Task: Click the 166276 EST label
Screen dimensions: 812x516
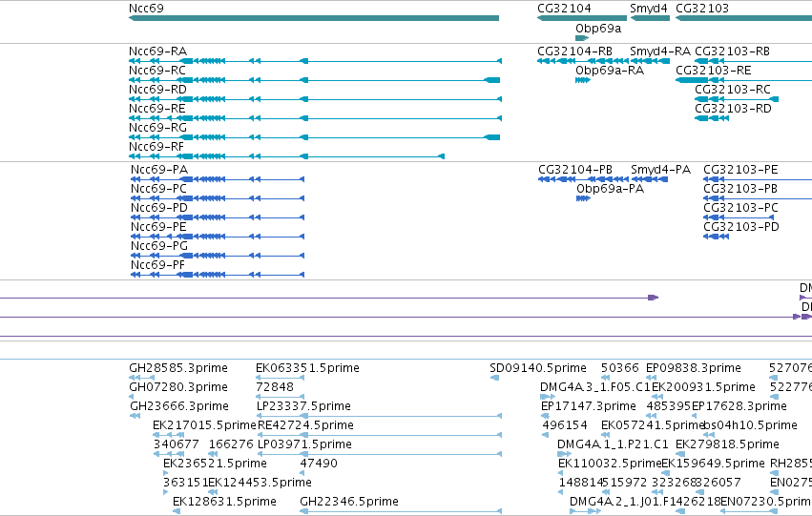Action: click(231, 444)
